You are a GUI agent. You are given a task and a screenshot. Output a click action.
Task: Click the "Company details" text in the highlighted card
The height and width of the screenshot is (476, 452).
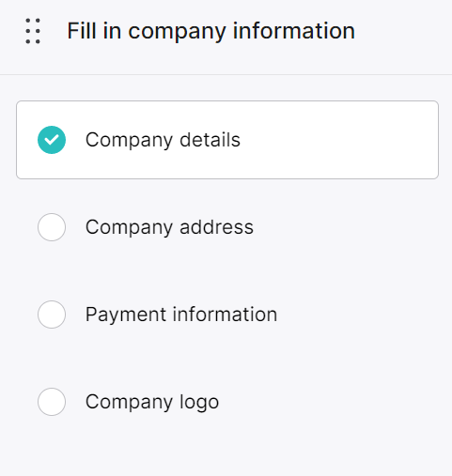tap(163, 140)
